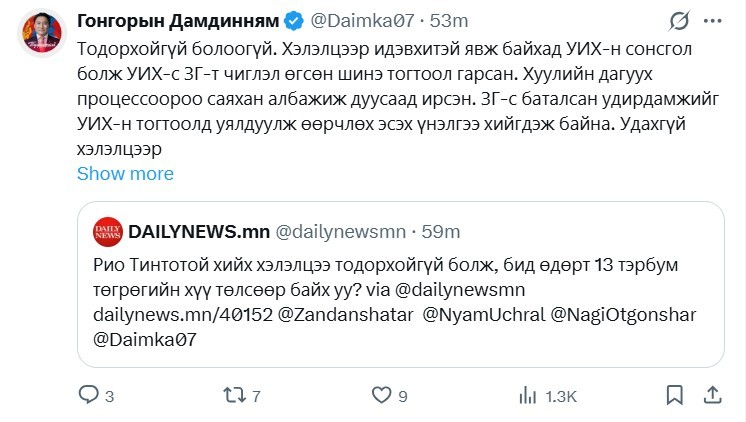Expand the tweet with Show more
This screenshot has width=746, height=422.
tap(125, 173)
